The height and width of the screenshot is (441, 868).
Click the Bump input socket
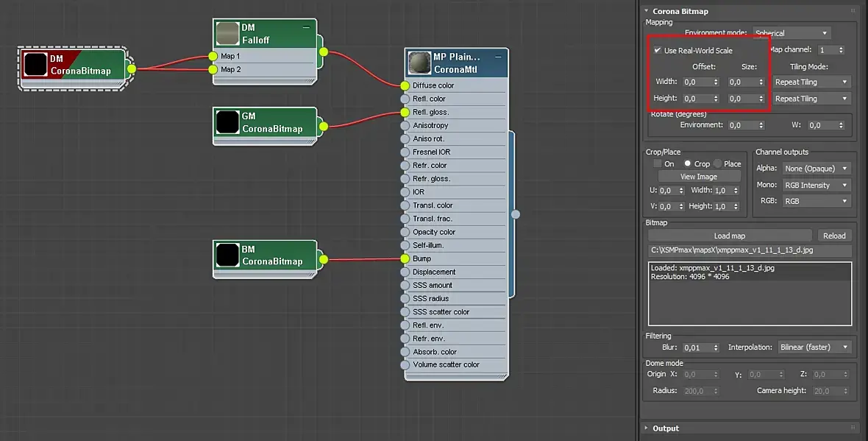(405, 258)
